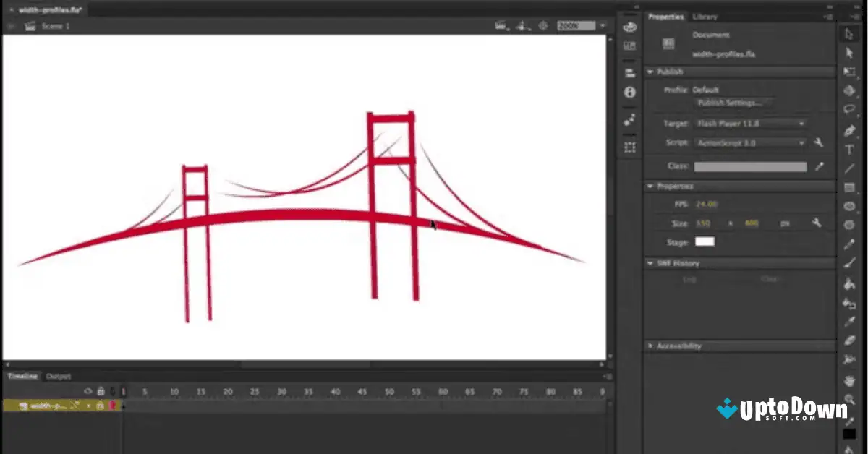This screenshot has width=868, height=454.
Task: Activate the Paint Bucket tool
Action: (x=850, y=283)
